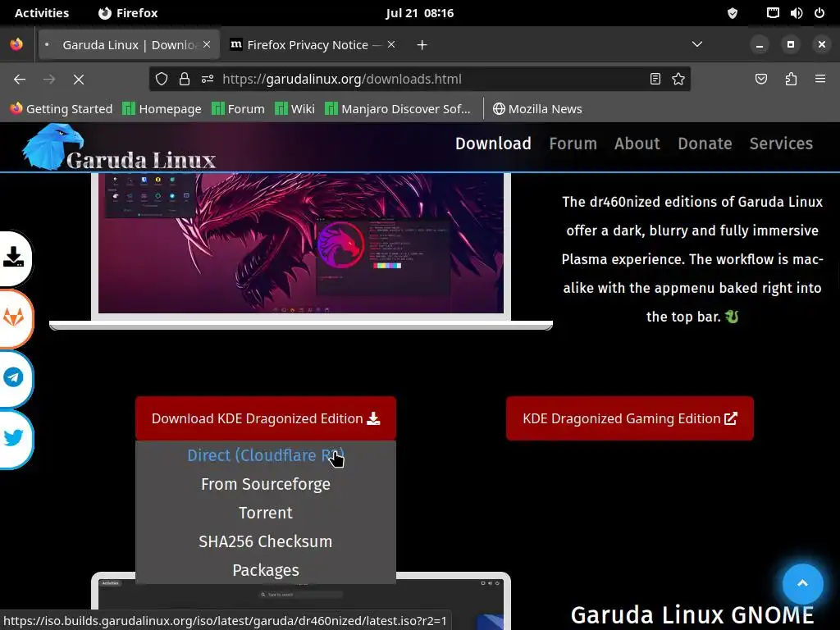Open the Activities overview
This screenshot has height=630, width=840.
(x=42, y=13)
